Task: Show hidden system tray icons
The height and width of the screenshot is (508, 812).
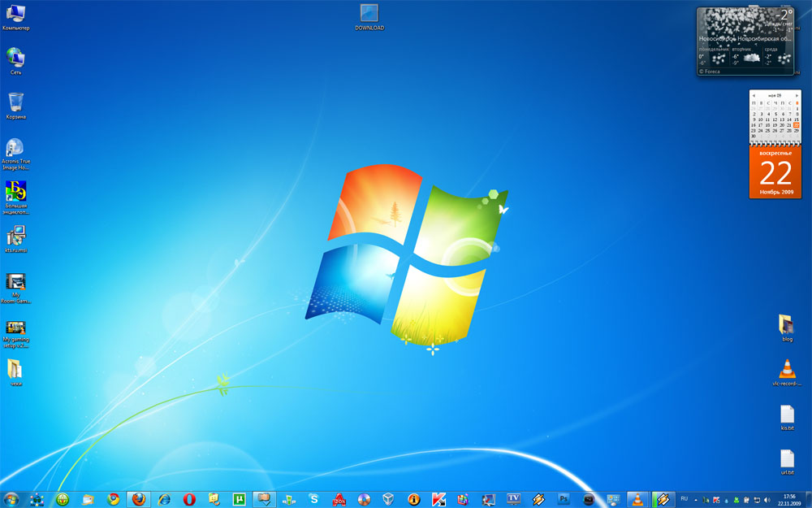Action: (x=695, y=499)
